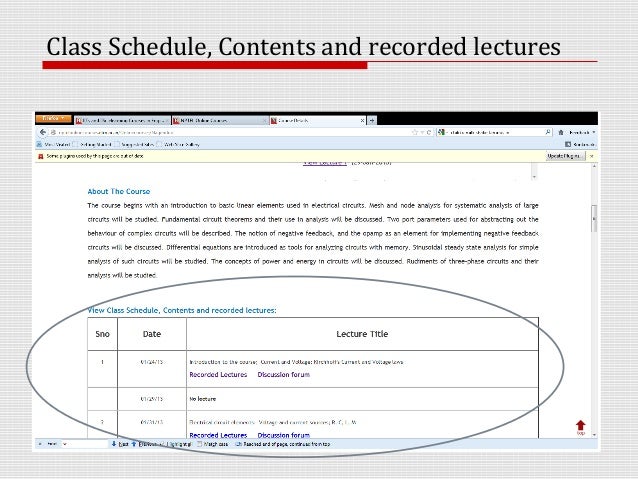This screenshot has width=638, height=479.
Task: Click 'View Class Schedule, Contents and recorded lectures' heading
Action: (x=182, y=310)
